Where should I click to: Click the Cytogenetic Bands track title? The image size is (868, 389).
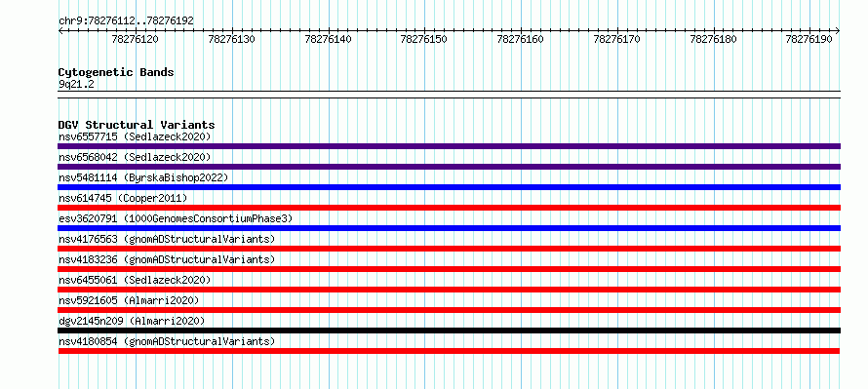[x=116, y=72]
